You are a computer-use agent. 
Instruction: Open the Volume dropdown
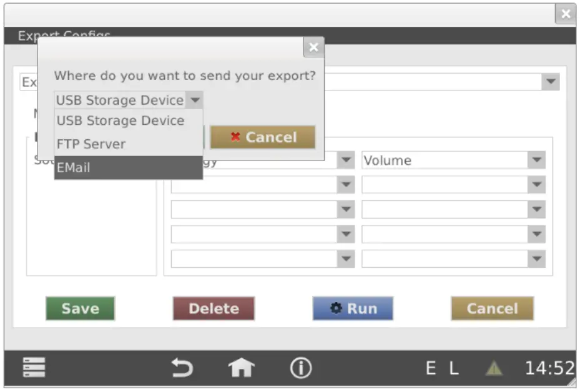click(x=453, y=160)
